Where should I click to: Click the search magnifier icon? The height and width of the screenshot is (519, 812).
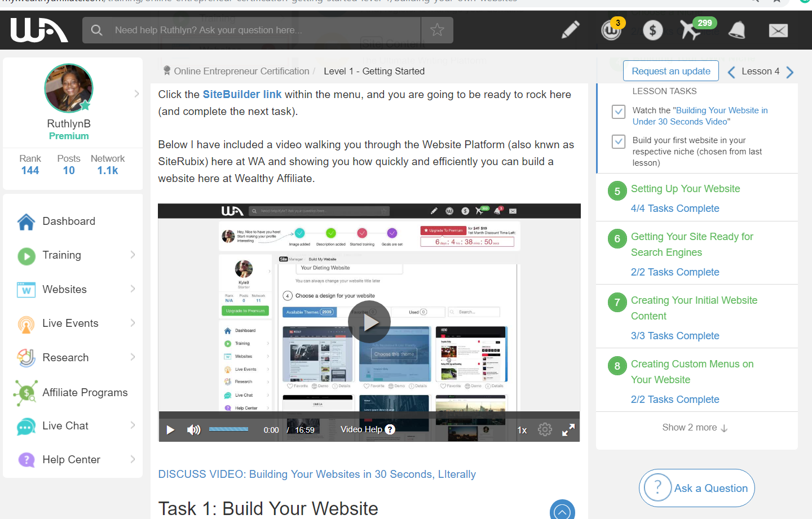click(97, 30)
